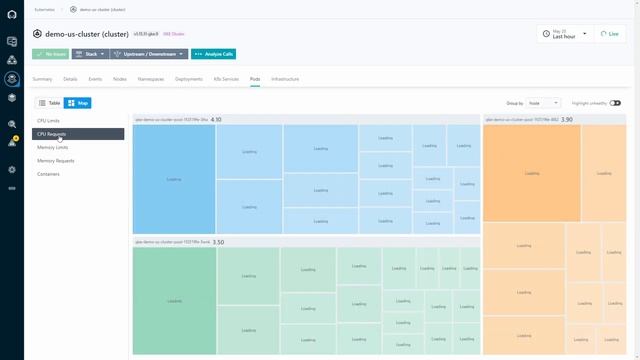Go to the Deployments tab
640x360 pixels.
tap(189, 79)
